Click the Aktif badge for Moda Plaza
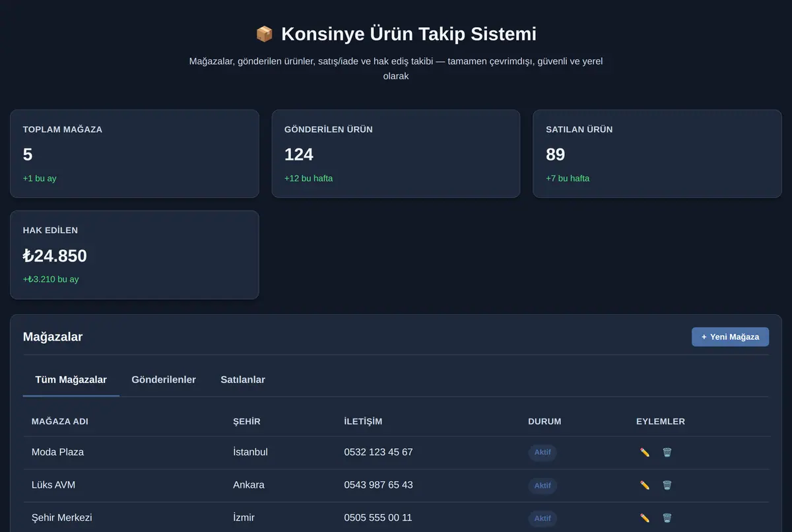 point(543,453)
